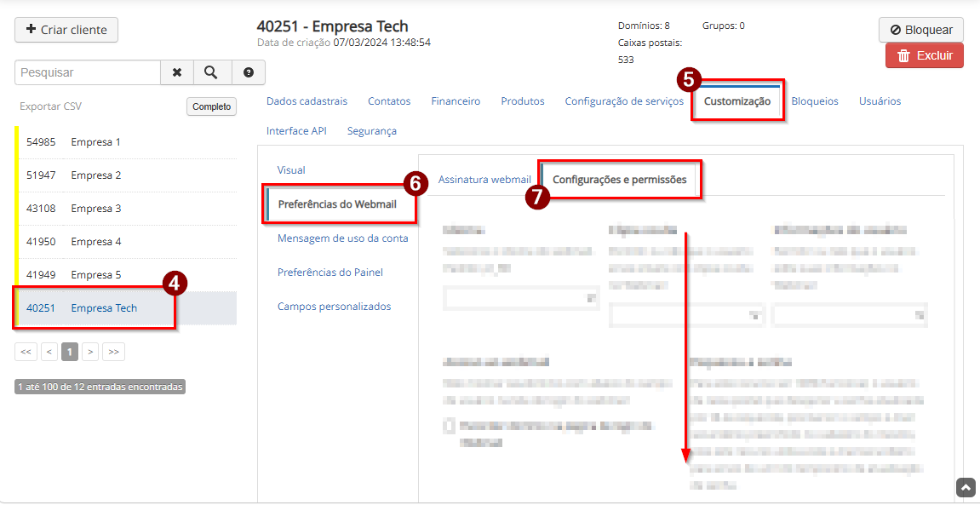Go to first page with << button
980x505 pixels.
click(26, 353)
